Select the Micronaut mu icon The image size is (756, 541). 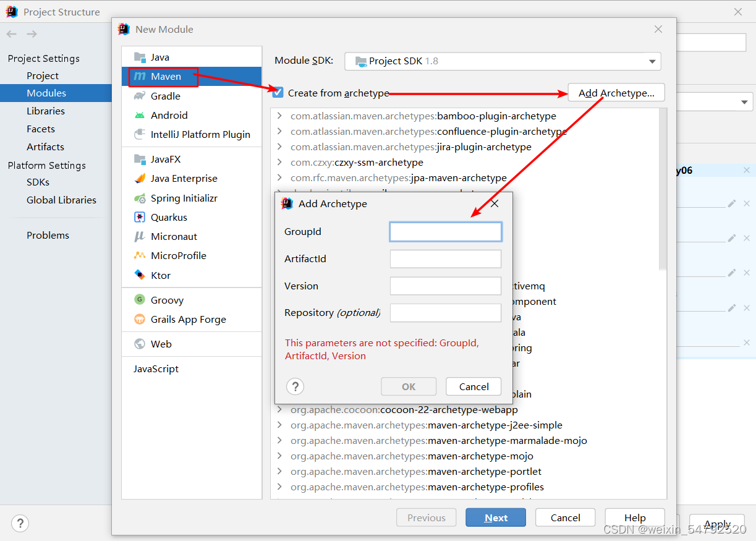pyautogui.click(x=140, y=236)
